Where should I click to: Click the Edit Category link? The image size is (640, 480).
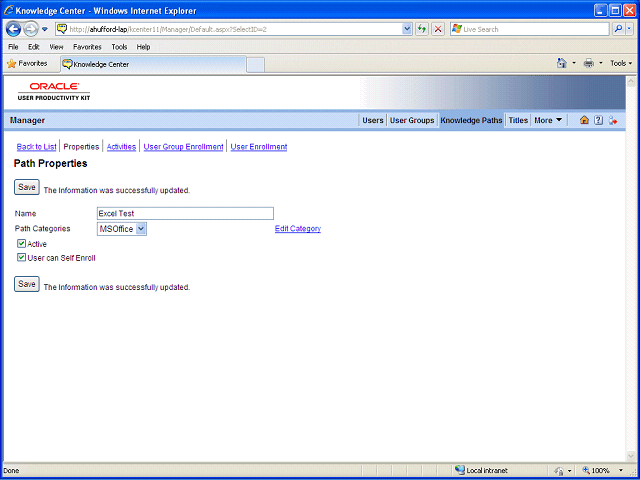click(298, 229)
